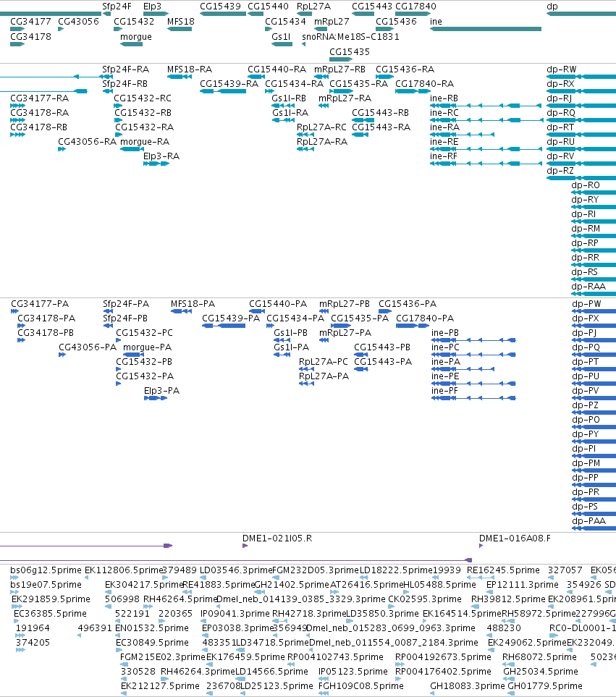Click the DME1-021I05.R marker
Screen dimensions: 616x697
point(245,546)
